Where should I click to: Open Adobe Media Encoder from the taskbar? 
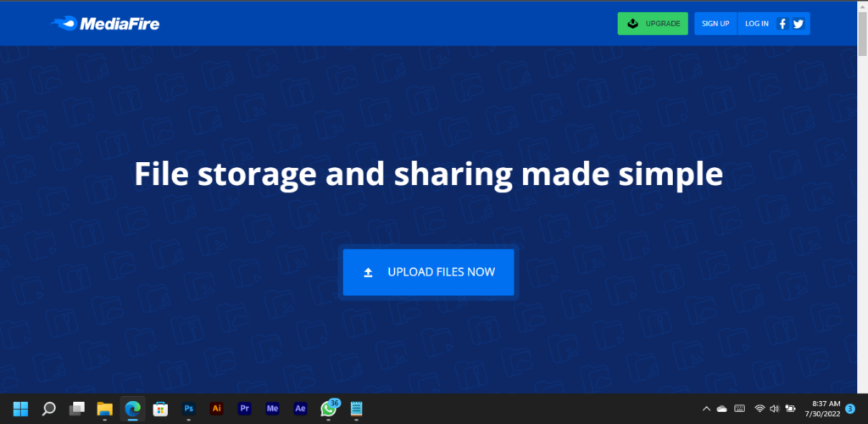pyautogui.click(x=272, y=409)
